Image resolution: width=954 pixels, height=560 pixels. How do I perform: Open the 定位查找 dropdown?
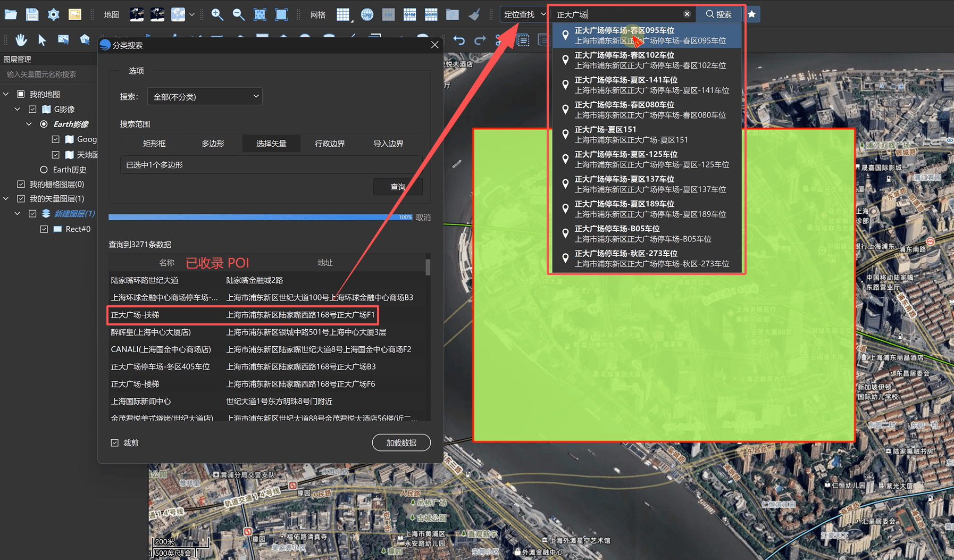(x=524, y=14)
